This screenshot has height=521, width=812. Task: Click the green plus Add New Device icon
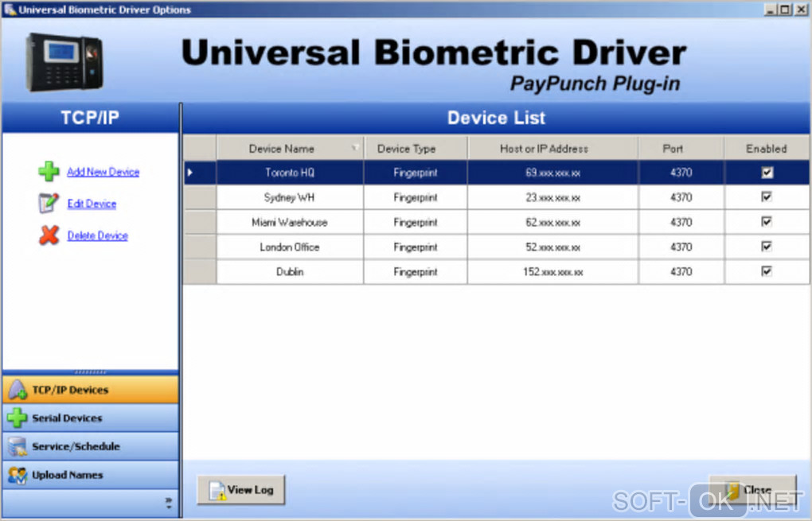tap(49, 171)
